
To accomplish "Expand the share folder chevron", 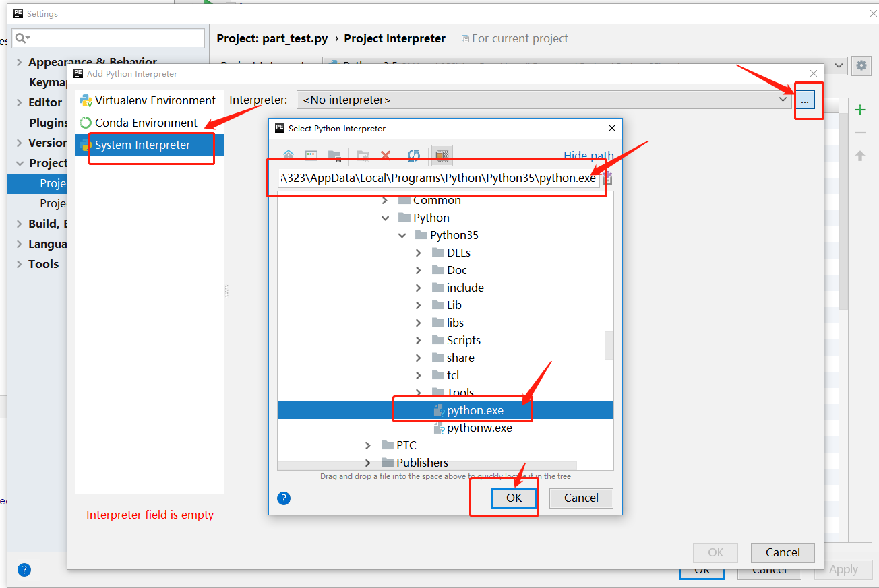I will tap(419, 358).
